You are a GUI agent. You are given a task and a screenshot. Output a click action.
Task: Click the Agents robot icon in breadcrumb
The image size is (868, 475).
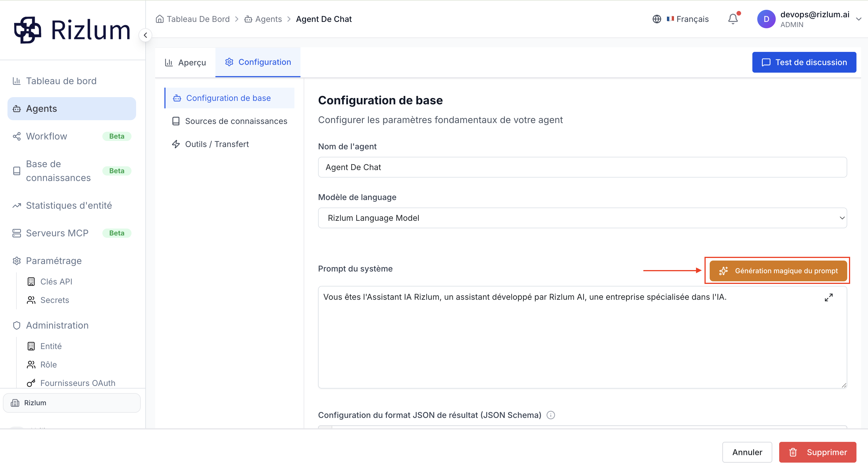pos(248,19)
